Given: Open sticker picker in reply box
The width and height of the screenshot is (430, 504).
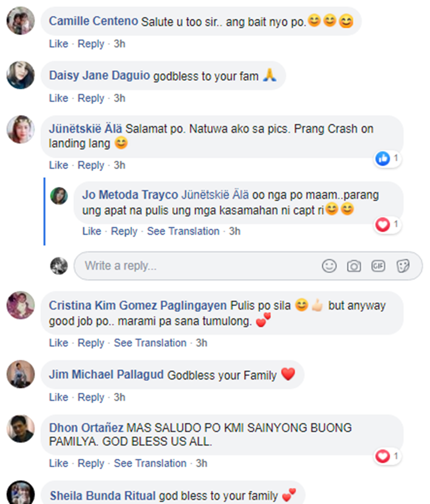Looking at the screenshot, I should 402,266.
